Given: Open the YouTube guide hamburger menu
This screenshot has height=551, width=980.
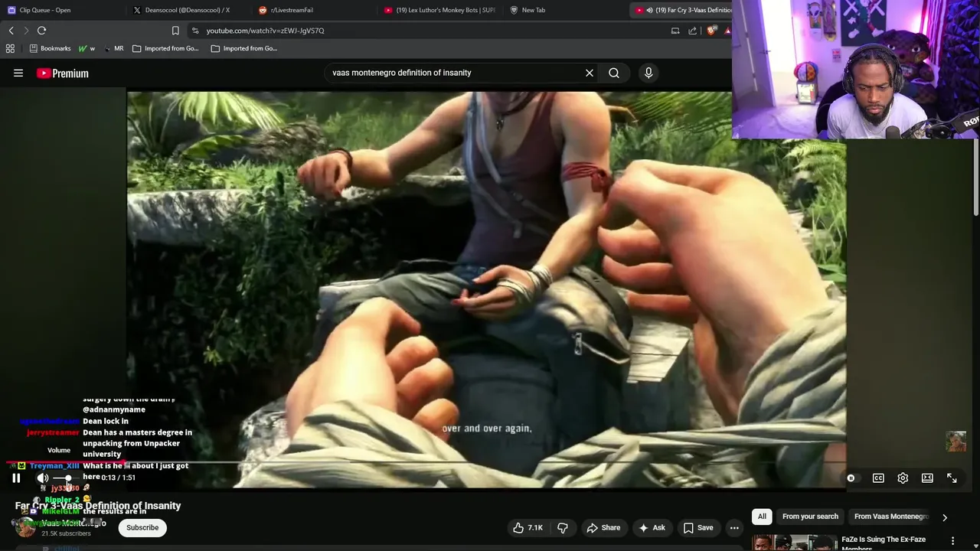Looking at the screenshot, I should tap(18, 73).
